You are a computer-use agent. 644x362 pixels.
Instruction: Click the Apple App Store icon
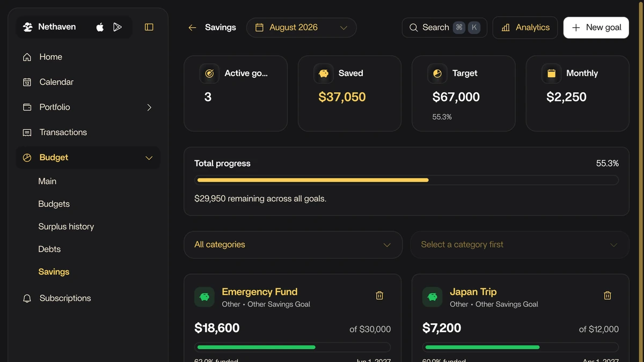click(100, 27)
